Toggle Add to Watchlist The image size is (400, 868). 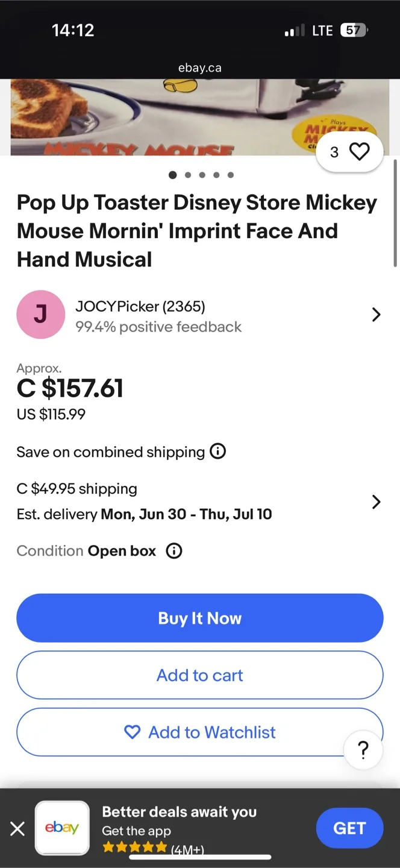(199, 732)
